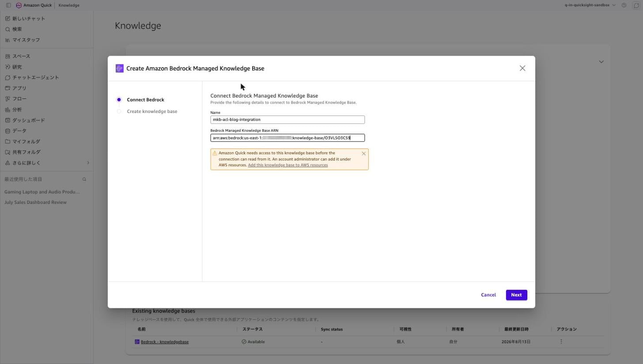Click the 可視性 column header
643x364 pixels.
[406, 329]
